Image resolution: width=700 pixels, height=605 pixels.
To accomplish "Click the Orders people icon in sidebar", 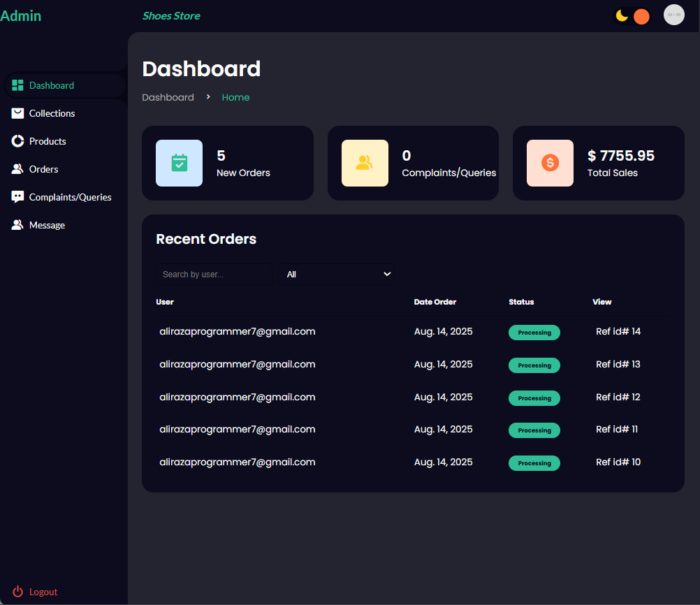I will click(17, 169).
